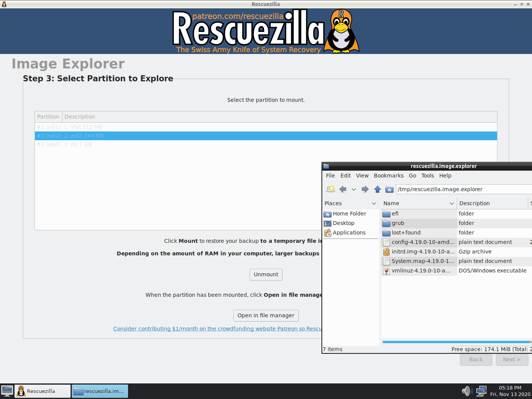Image resolution: width=532 pixels, height=399 pixels.
Task: Open Desktop from the Places sidebar
Action: pyautogui.click(x=343, y=223)
